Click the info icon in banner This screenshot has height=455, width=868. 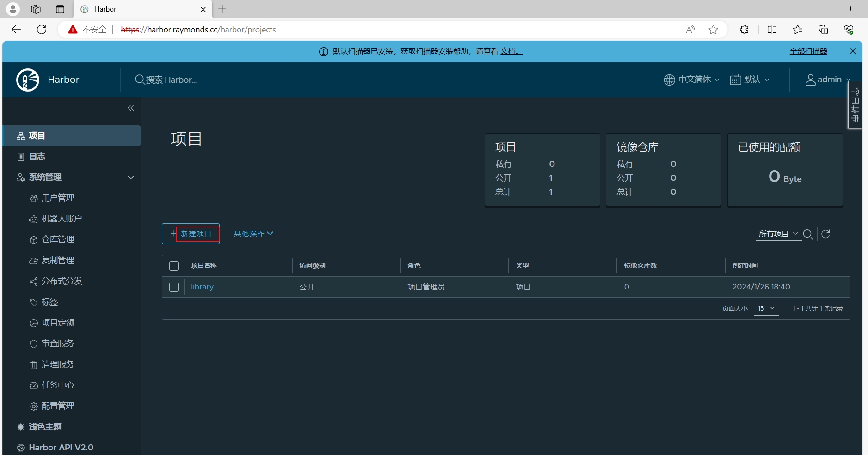point(324,52)
